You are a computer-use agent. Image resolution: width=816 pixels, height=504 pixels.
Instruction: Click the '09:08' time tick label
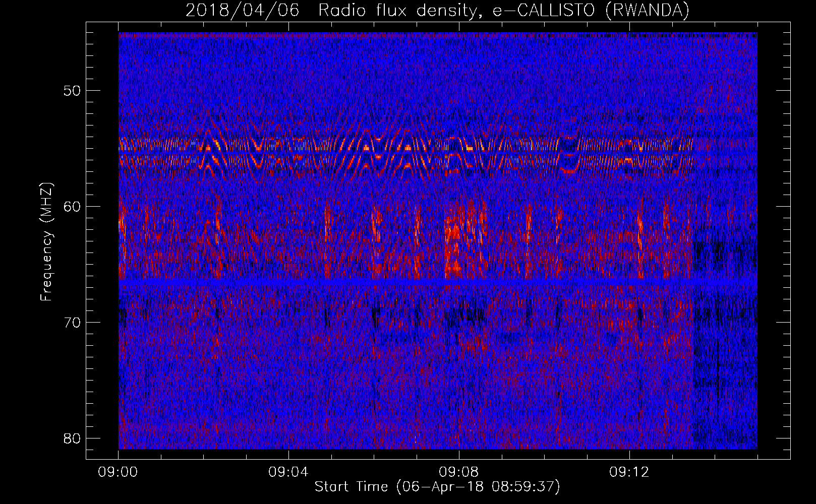[x=459, y=472]
